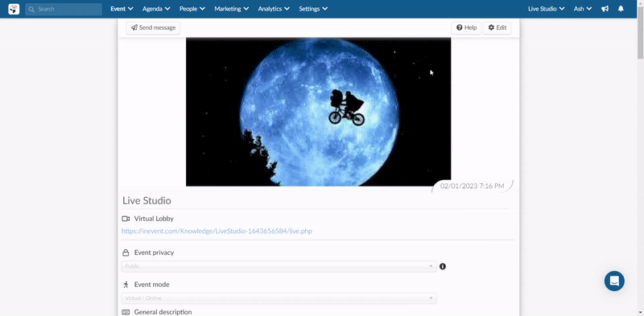Open the Settings menu
Image resolution: width=644 pixels, height=316 pixels.
[x=313, y=9]
